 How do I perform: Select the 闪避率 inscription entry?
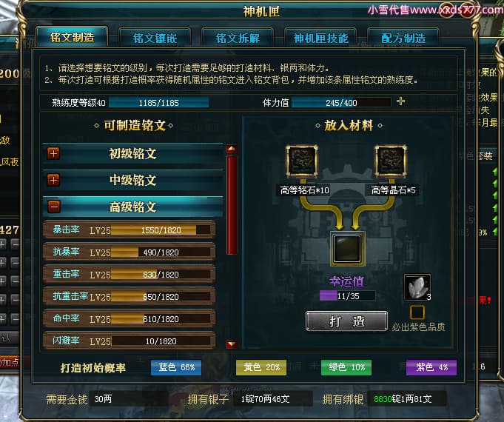pyautogui.click(x=130, y=341)
